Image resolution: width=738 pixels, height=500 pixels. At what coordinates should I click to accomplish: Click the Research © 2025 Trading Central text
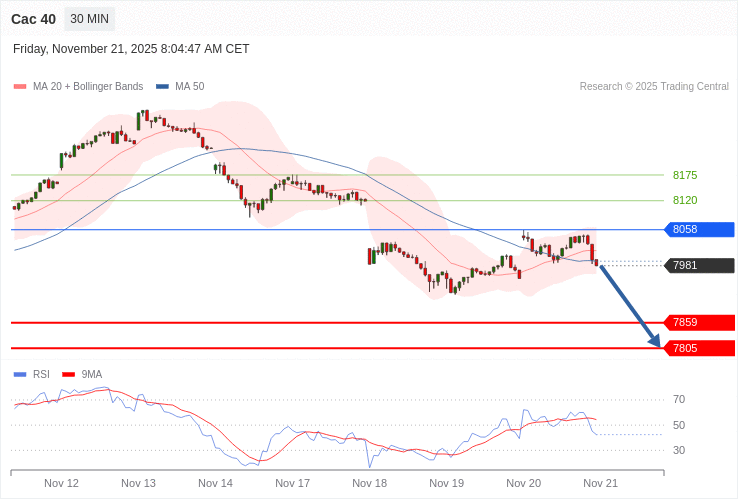(654, 87)
